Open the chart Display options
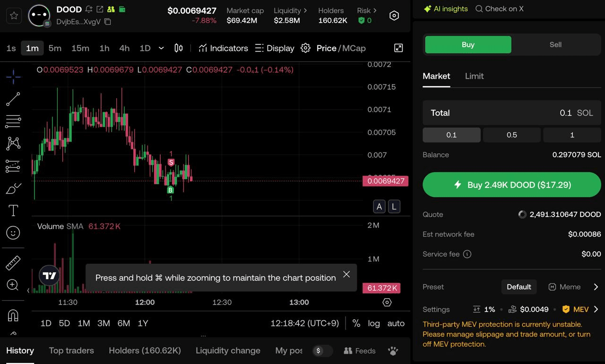Screen dimensions: 605x364 point(274,48)
